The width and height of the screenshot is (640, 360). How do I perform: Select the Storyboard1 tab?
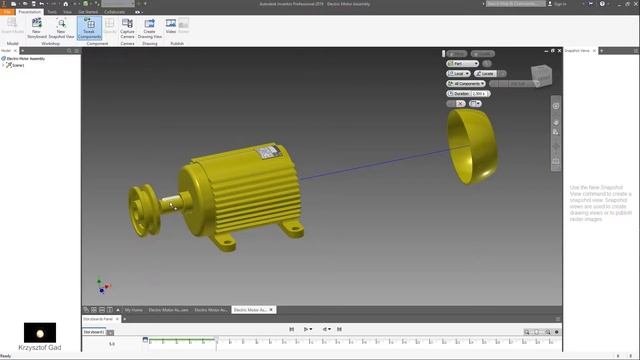(x=93, y=332)
